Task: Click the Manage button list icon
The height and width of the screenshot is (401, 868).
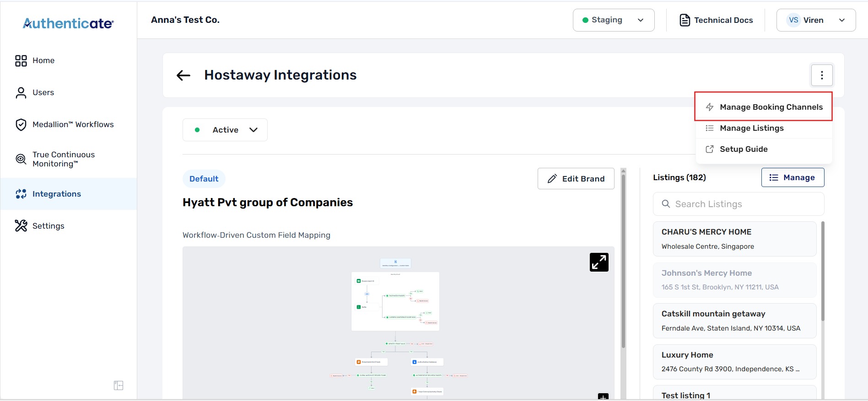Action: 774,177
